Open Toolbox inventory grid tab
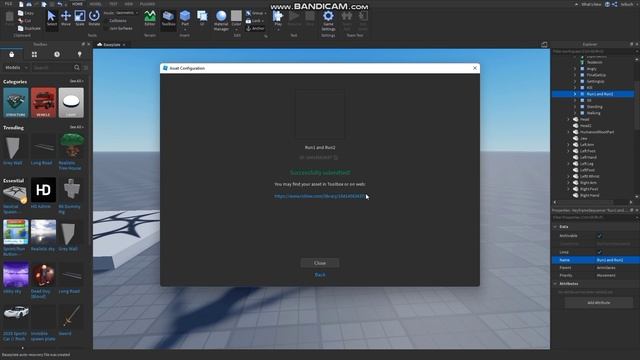 point(34,54)
